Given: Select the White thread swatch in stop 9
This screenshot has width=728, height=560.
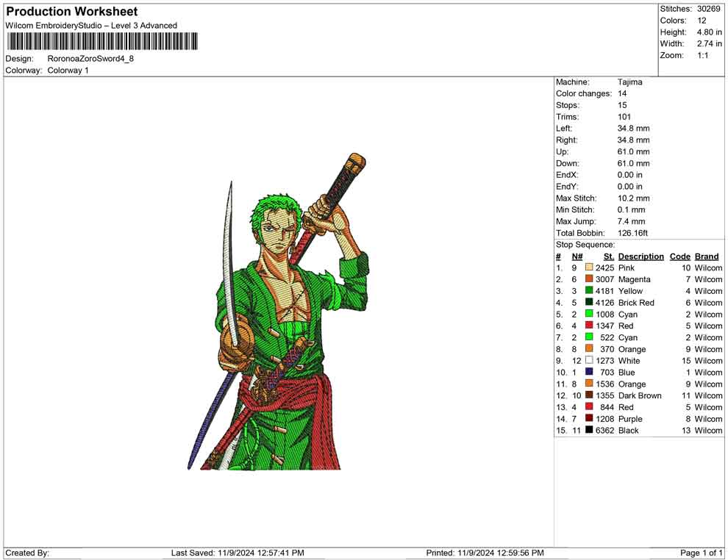Looking at the screenshot, I should tap(589, 361).
